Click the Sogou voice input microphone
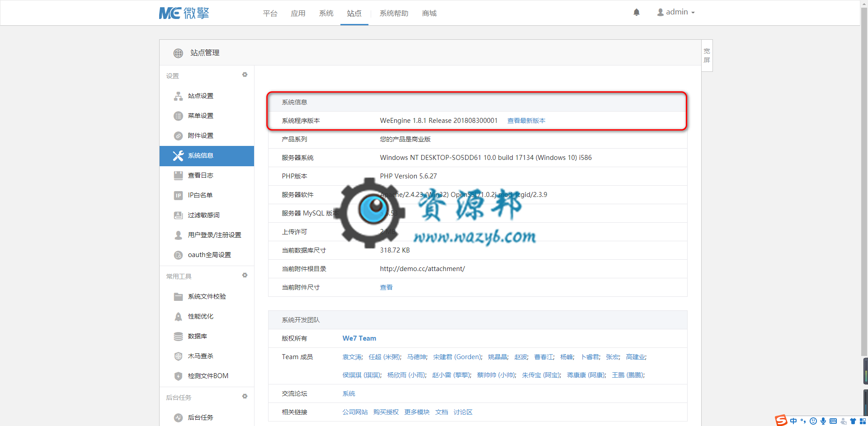 823,421
